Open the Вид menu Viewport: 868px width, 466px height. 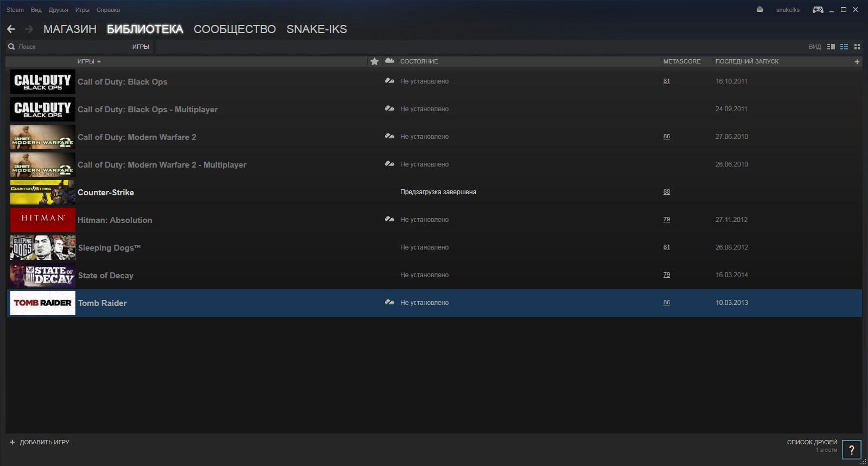[x=36, y=10]
